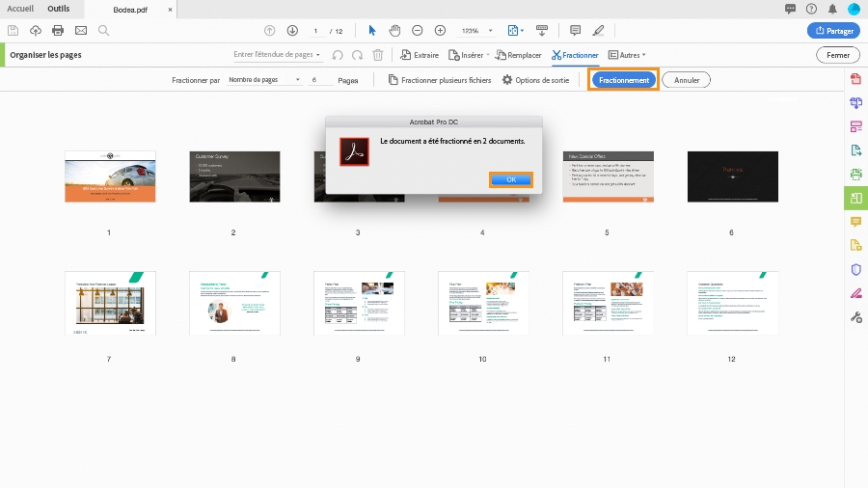This screenshot has width=868, height=488.
Task: Expand the Autres menu
Action: [x=627, y=55]
